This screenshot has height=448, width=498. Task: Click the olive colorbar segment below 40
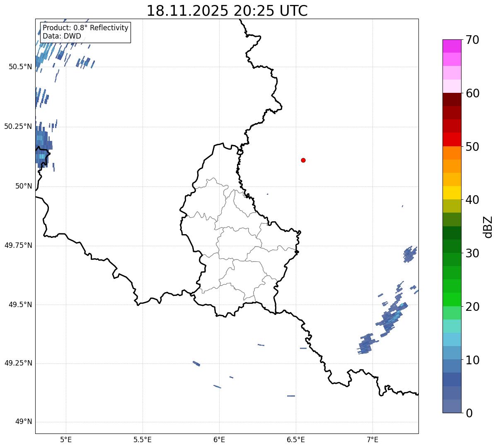pyautogui.click(x=452, y=206)
